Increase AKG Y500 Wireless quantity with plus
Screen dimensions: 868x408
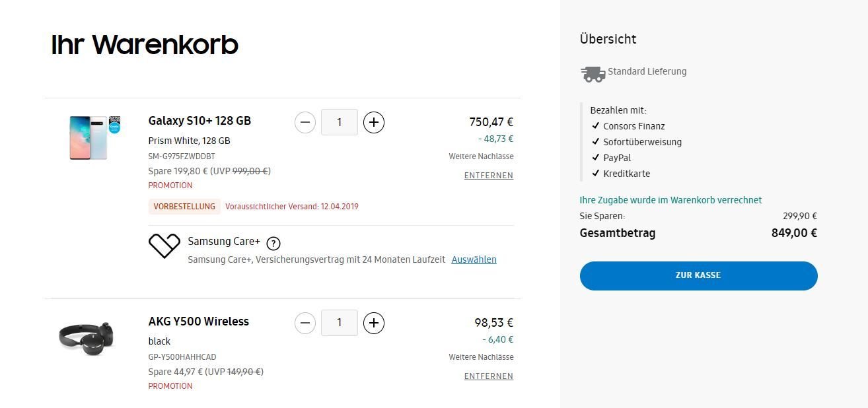coord(374,323)
